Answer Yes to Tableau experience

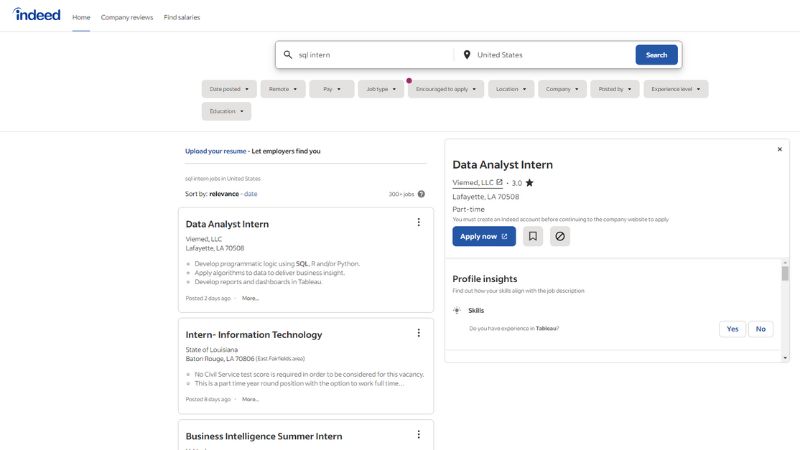[732, 329]
